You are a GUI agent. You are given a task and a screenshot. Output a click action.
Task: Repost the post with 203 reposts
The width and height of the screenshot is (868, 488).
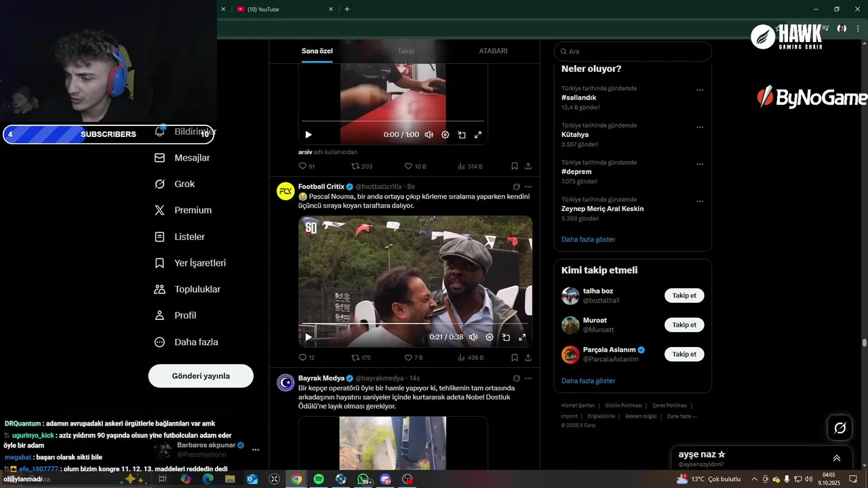coord(361,166)
